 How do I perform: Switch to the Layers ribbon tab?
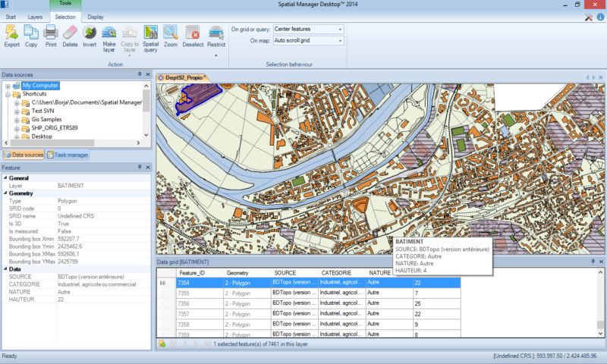click(x=35, y=16)
